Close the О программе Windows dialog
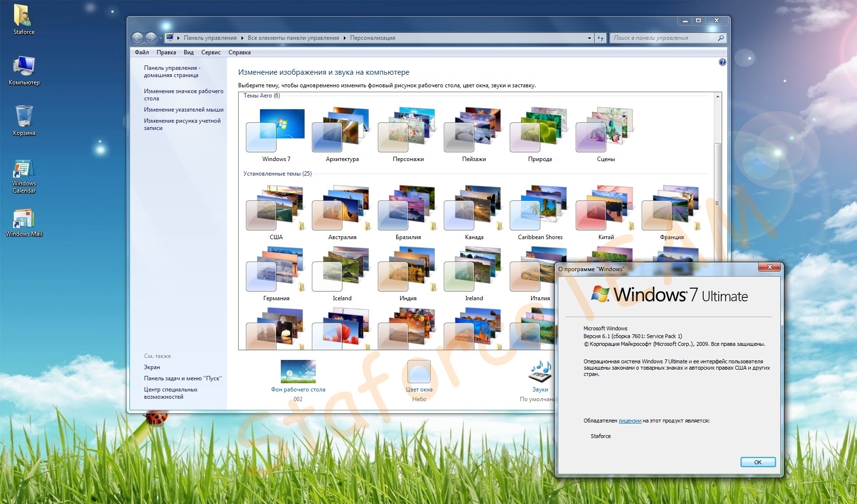This screenshot has height=504, width=857. (x=770, y=267)
